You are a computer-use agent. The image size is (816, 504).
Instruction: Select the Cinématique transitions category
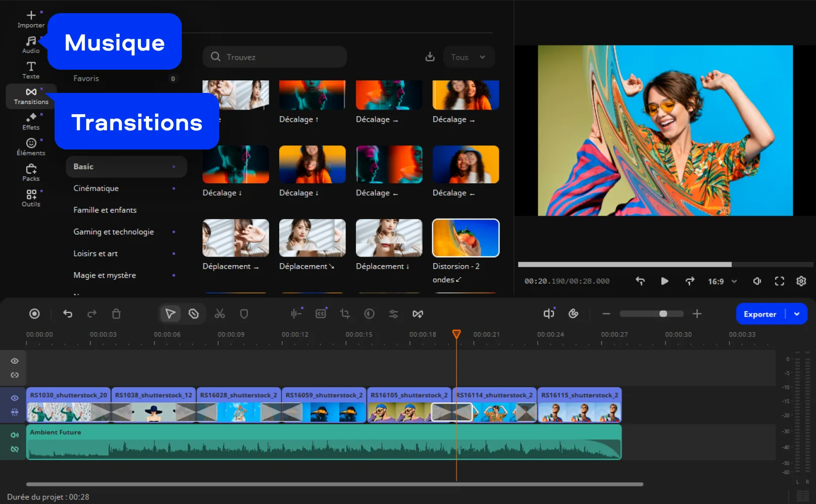point(96,188)
